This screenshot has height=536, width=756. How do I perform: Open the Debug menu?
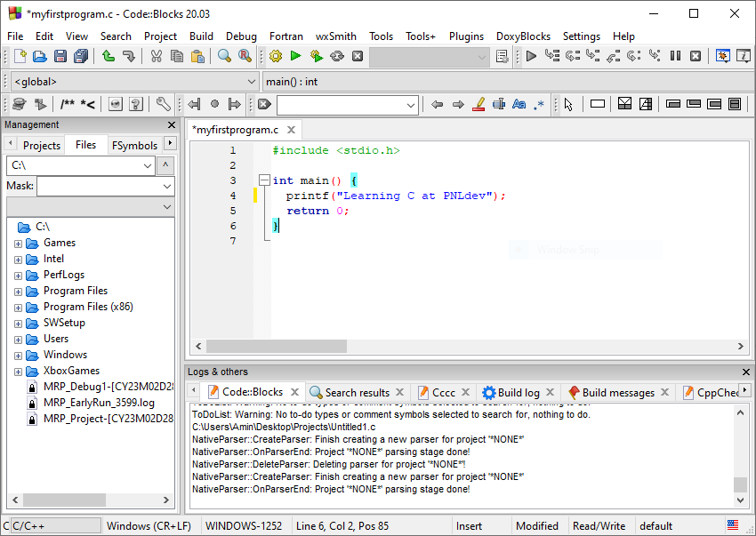241,36
